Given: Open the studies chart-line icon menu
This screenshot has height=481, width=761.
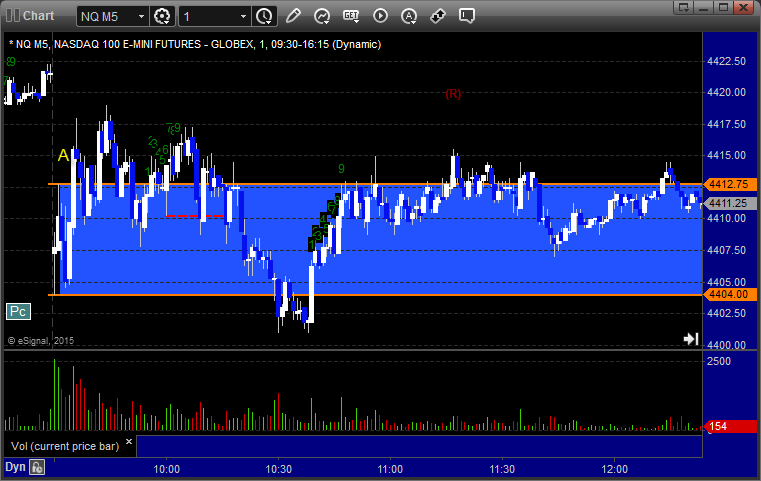Looking at the screenshot, I should tap(322, 16).
